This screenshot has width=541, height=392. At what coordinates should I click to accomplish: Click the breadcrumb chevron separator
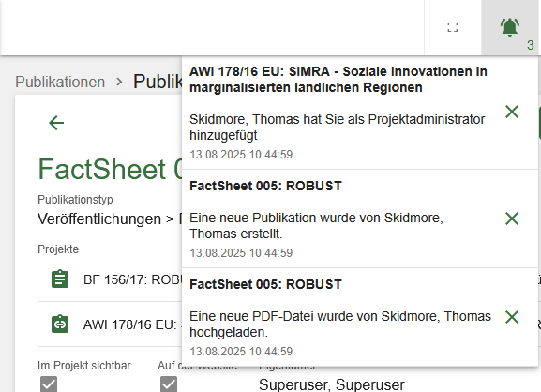point(119,83)
